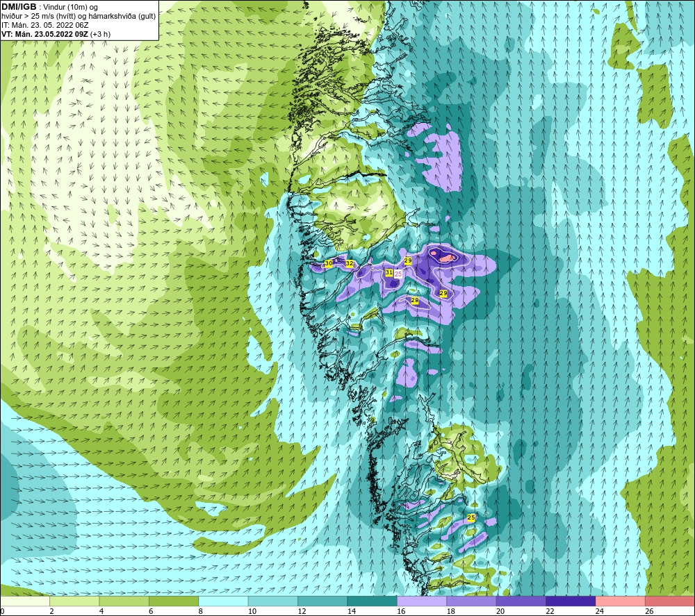Click the 'Vindur (10m) og' heading
695x616 pixels.
pyautogui.click(x=71, y=8)
